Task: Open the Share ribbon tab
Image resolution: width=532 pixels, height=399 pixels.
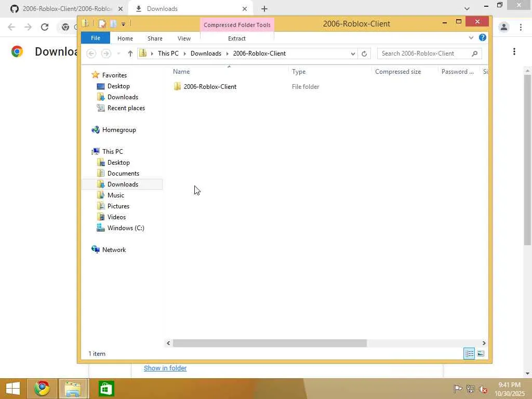Action: pos(155,38)
